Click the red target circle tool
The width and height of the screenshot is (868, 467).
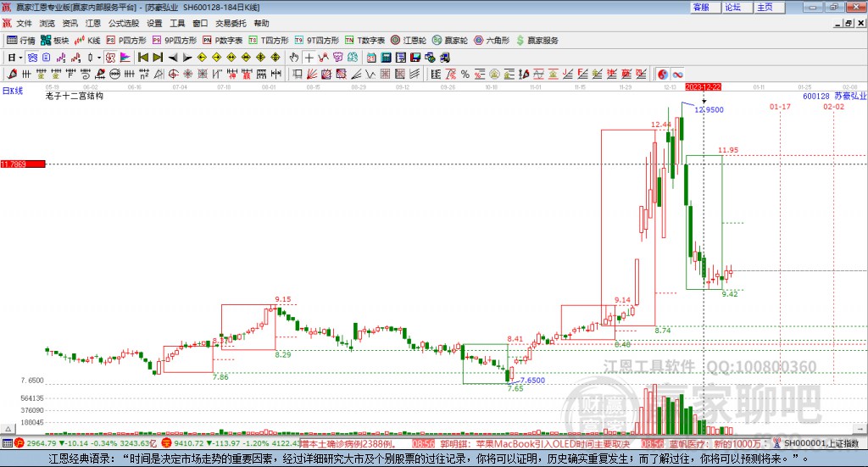(x=173, y=74)
